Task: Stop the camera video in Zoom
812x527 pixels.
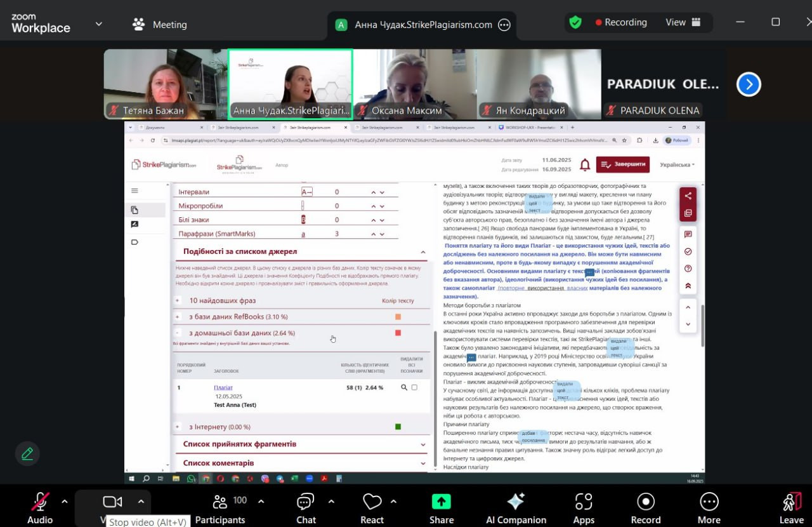Action: point(112,503)
